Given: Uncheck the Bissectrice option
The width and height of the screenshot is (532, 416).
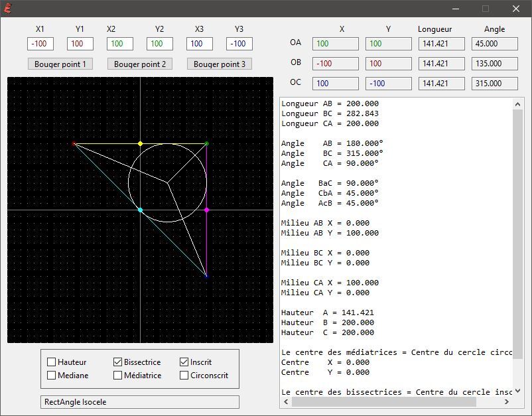Looking at the screenshot, I should pos(118,362).
